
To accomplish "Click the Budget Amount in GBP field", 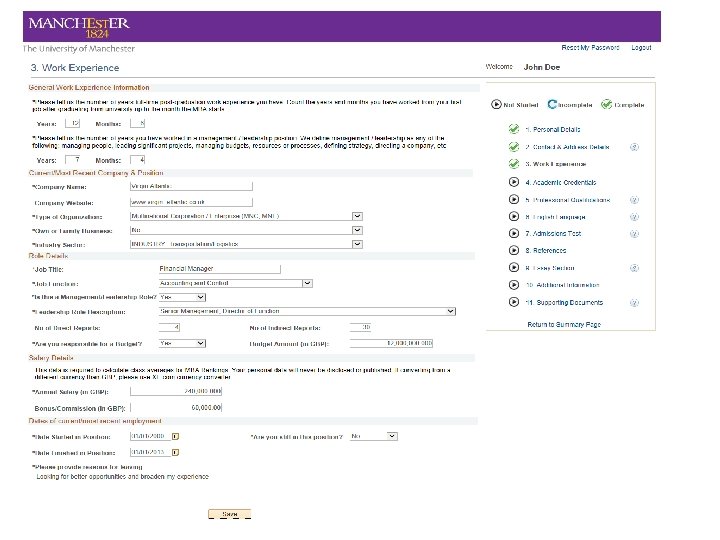I will (x=391, y=343).
